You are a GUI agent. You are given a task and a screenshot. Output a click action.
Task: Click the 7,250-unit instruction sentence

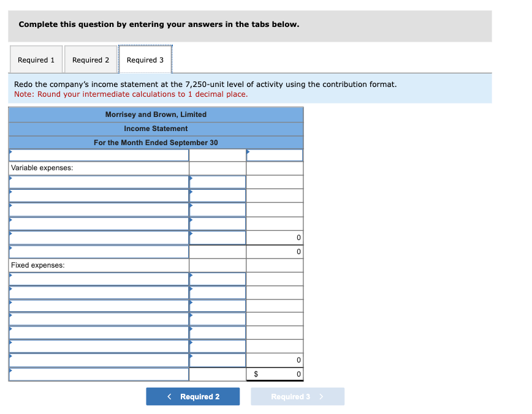point(205,84)
